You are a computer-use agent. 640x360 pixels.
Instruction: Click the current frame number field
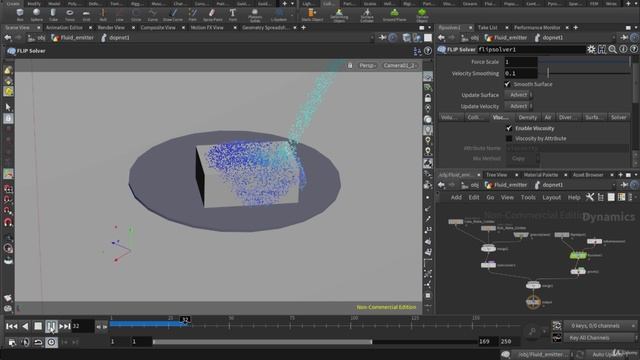coord(83,326)
